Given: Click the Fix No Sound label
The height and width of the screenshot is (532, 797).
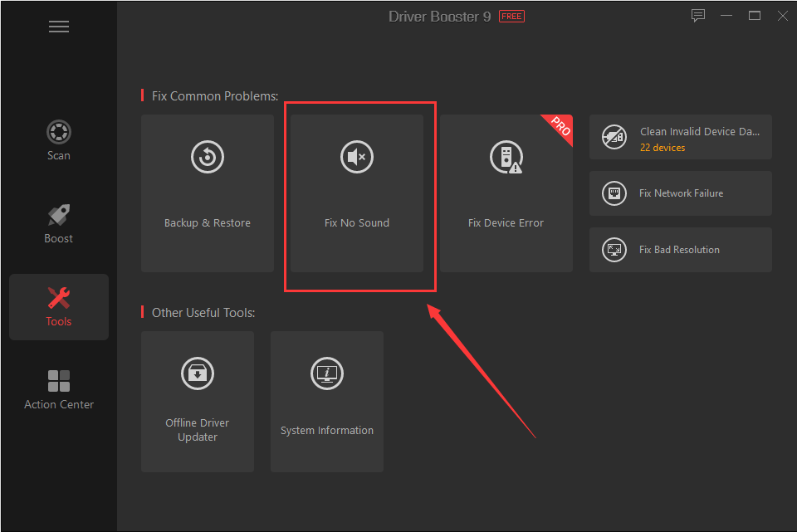Looking at the screenshot, I should [357, 222].
